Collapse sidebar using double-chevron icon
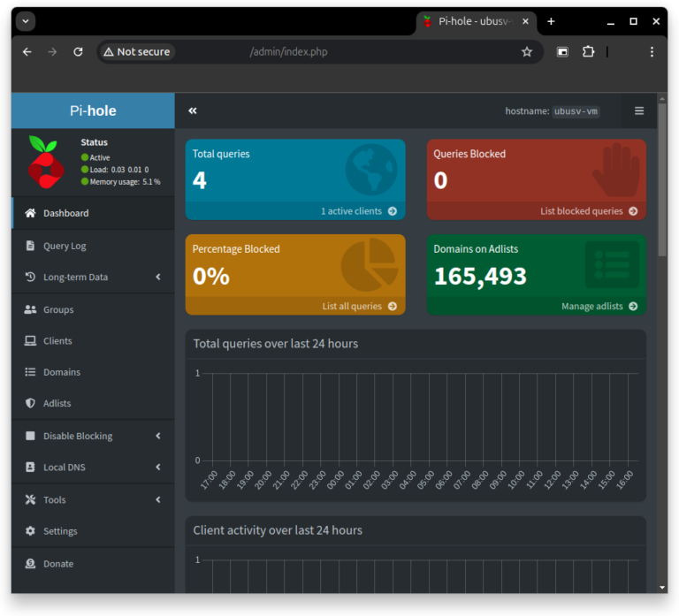Screen dimensions: 679x616 (193, 110)
